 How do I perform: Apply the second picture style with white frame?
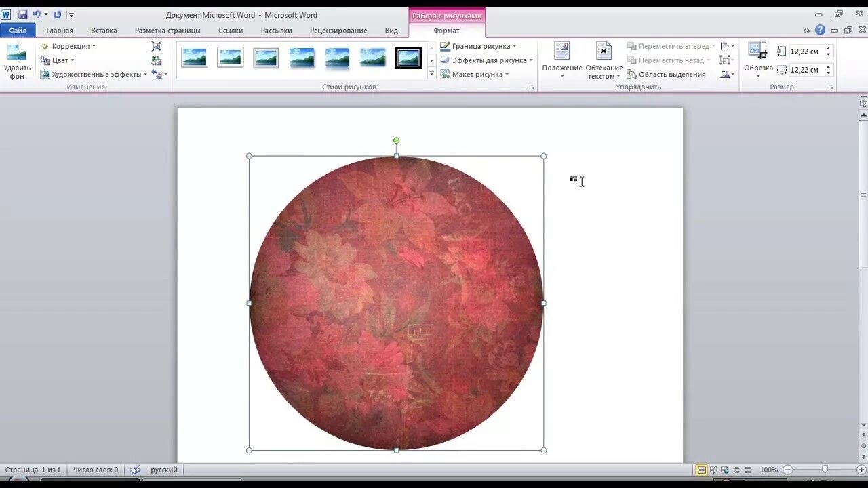coord(231,58)
